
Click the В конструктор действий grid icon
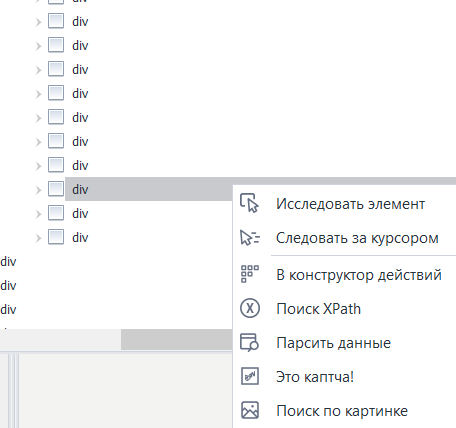tap(250, 274)
